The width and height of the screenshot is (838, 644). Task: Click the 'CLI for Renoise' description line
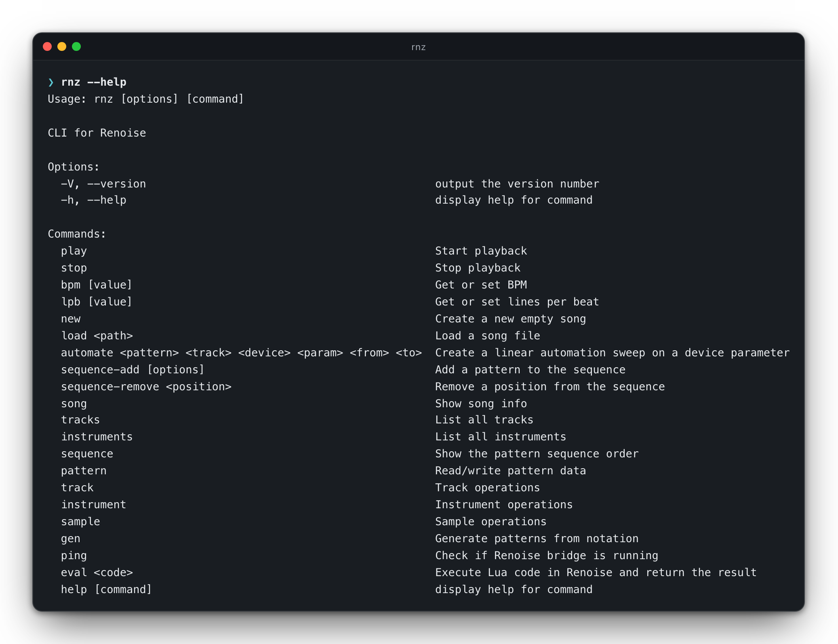click(97, 133)
